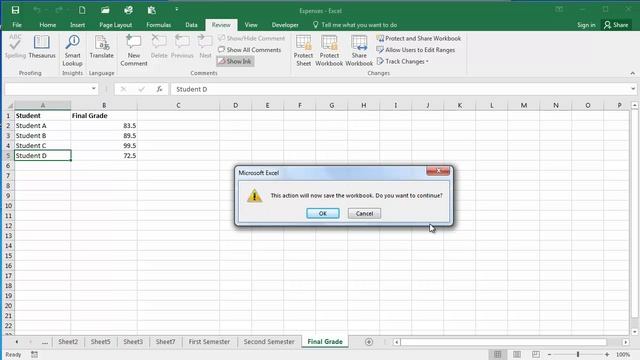
Task: Cancel the save workbook dialog
Action: [x=364, y=213]
